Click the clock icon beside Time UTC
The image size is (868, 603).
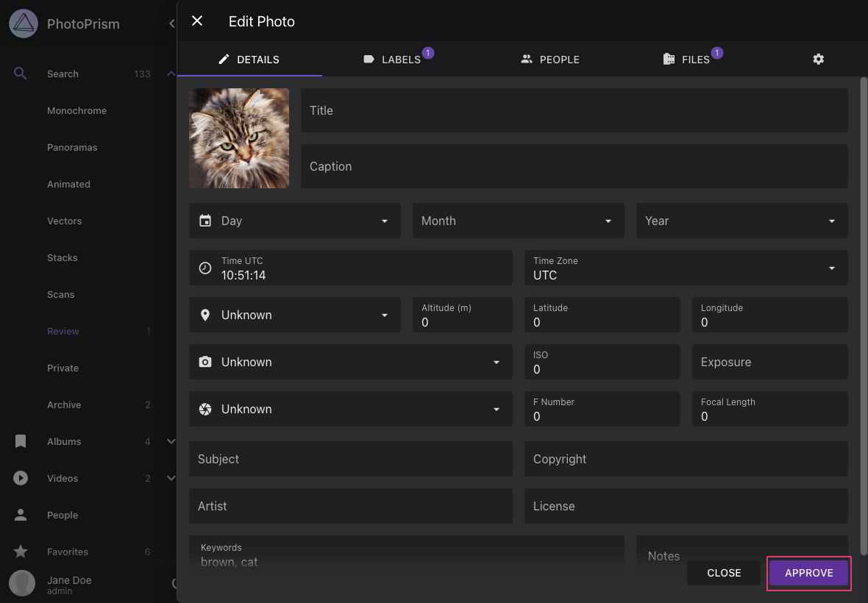click(205, 268)
